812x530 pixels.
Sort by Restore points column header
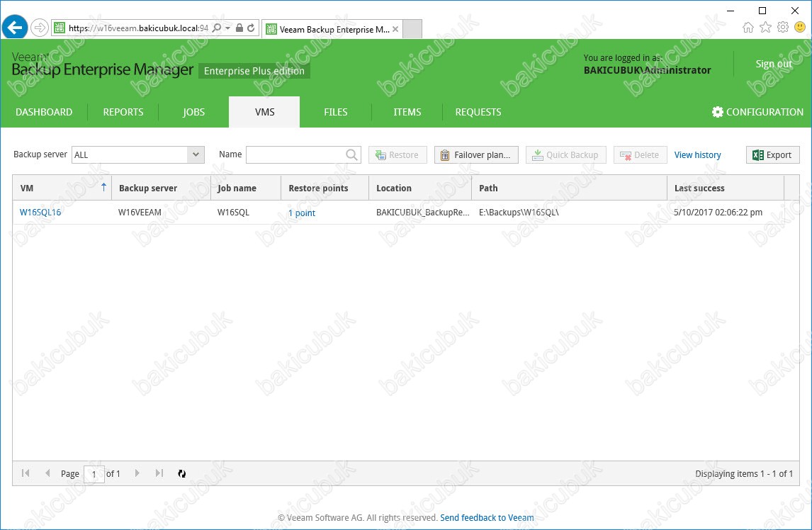tap(325, 188)
